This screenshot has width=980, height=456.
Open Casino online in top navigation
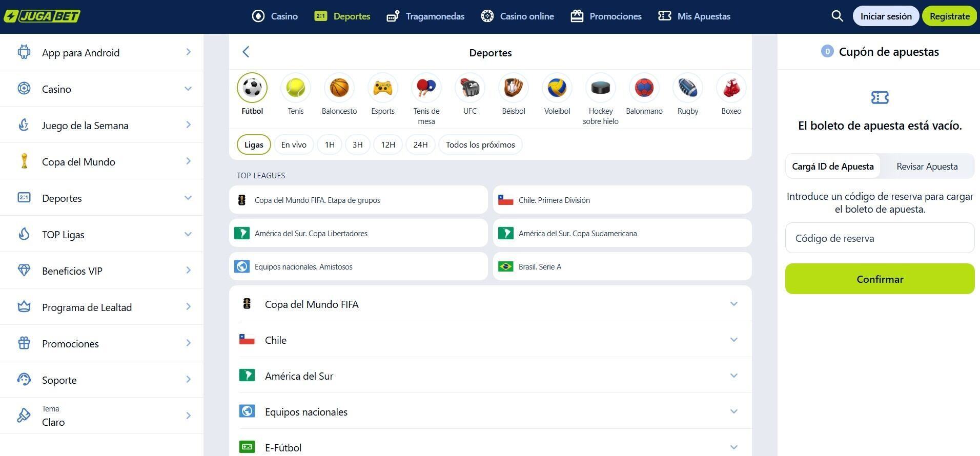[517, 16]
